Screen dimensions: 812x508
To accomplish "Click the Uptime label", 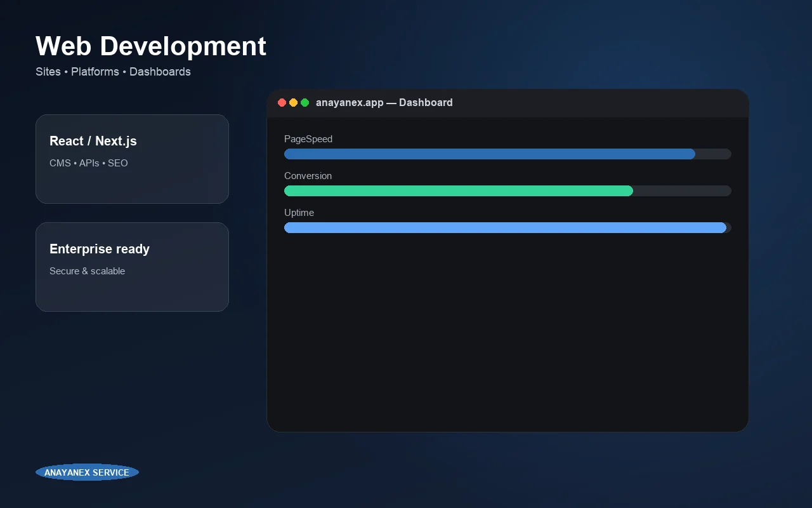I will (299, 213).
